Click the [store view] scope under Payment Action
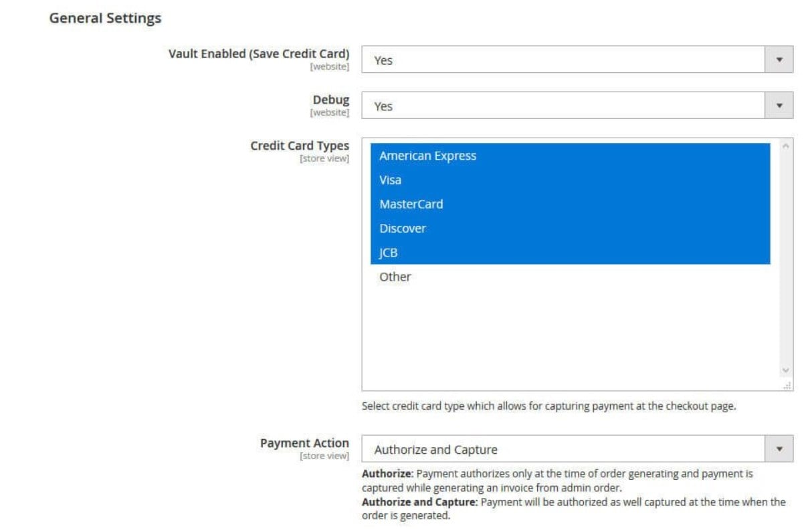This screenshot has height=532, width=812. click(x=324, y=456)
